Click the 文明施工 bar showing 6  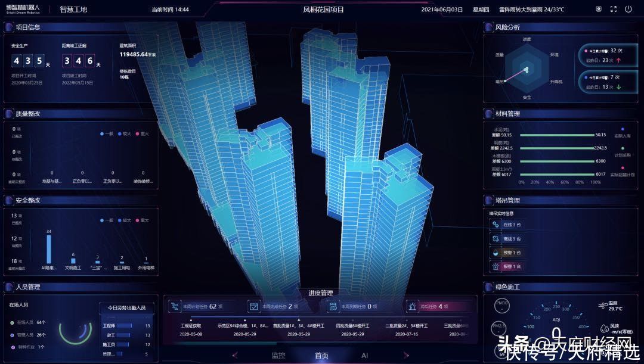click(x=73, y=260)
